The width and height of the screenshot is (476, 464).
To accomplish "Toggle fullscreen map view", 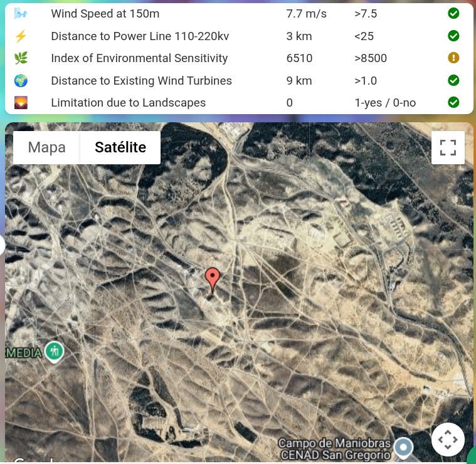I will 448,147.
